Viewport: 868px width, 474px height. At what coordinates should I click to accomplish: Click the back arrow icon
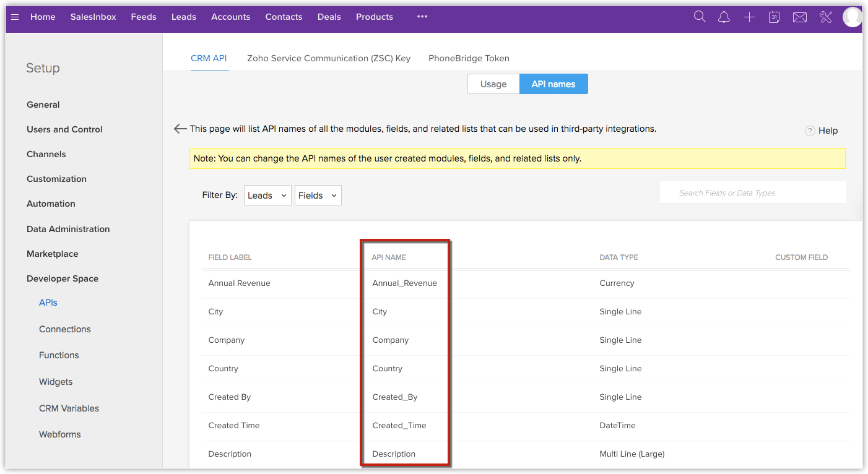click(180, 129)
